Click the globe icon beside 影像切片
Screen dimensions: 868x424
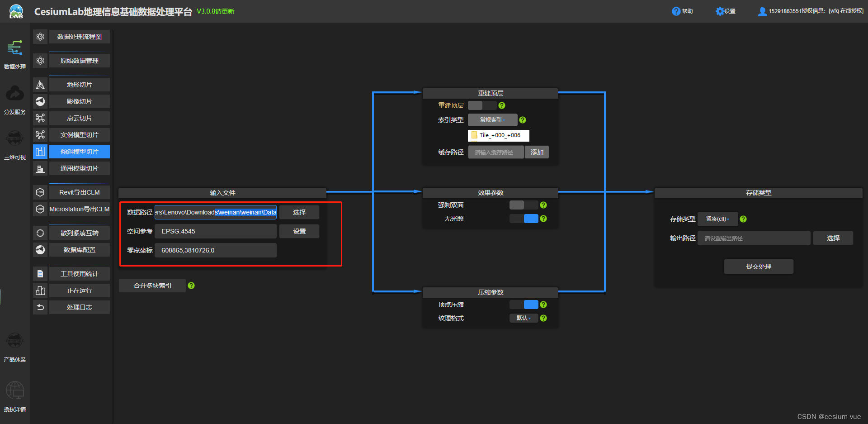tap(40, 101)
